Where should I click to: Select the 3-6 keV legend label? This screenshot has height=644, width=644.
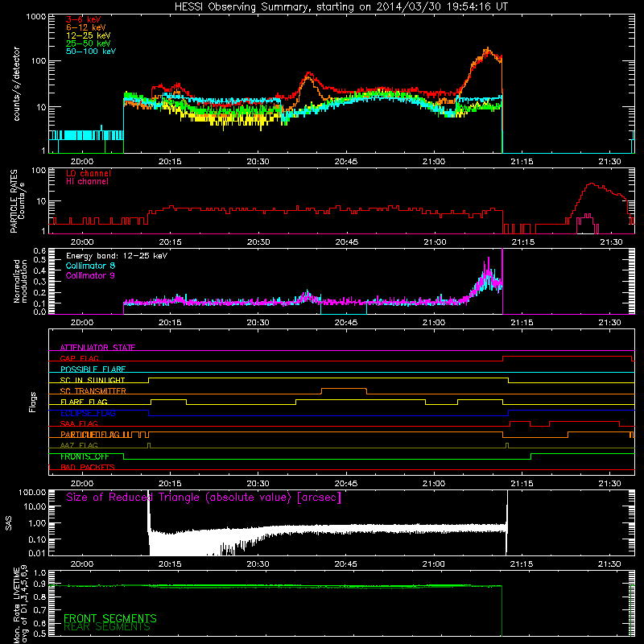tap(84, 19)
